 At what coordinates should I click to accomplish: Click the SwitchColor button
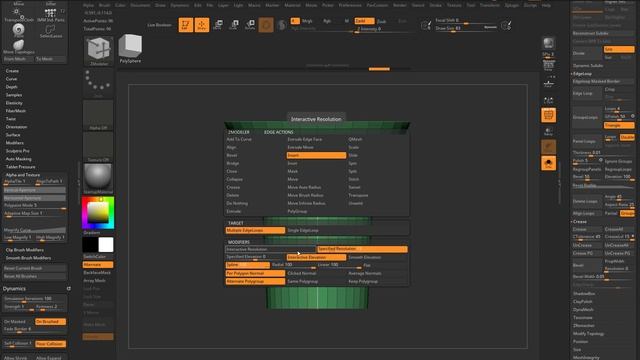(x=98, y=257)
